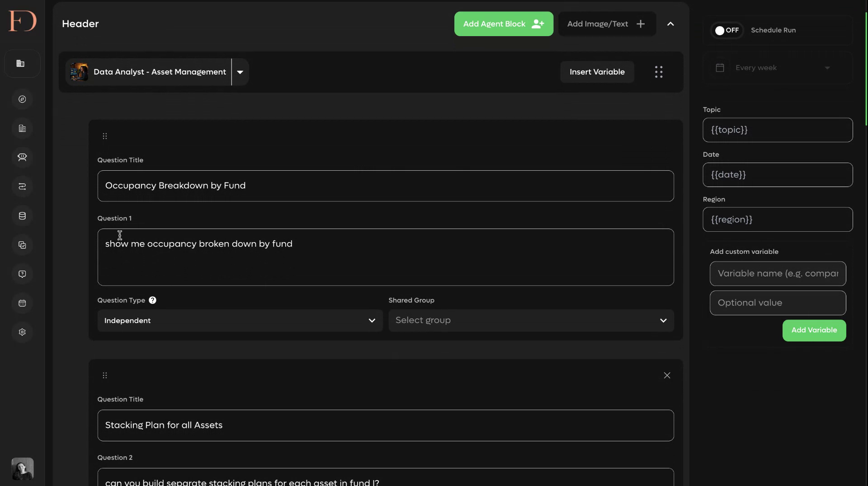868x486 pixels.
Task: Grab the drag handle of Occupancy Breakdown question
Action: tap(105, 136)
